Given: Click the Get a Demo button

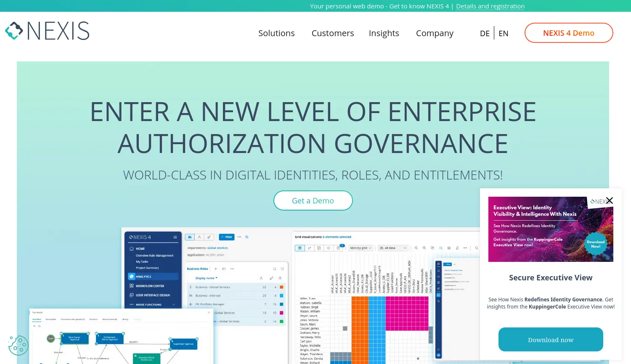Looking at the screenshot, I should pyautogui.click(x=313, y=200).
